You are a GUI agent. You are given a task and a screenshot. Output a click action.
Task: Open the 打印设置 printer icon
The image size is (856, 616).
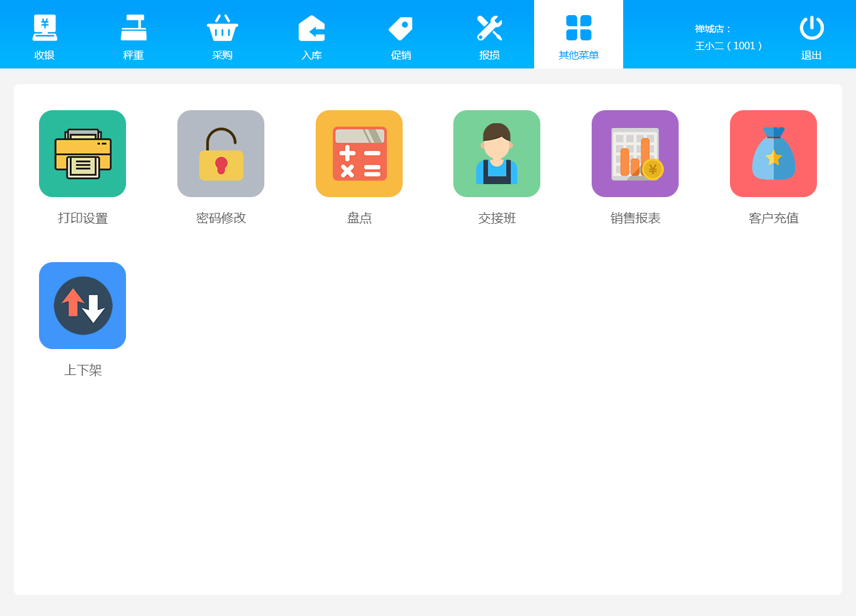coord(82,153)
